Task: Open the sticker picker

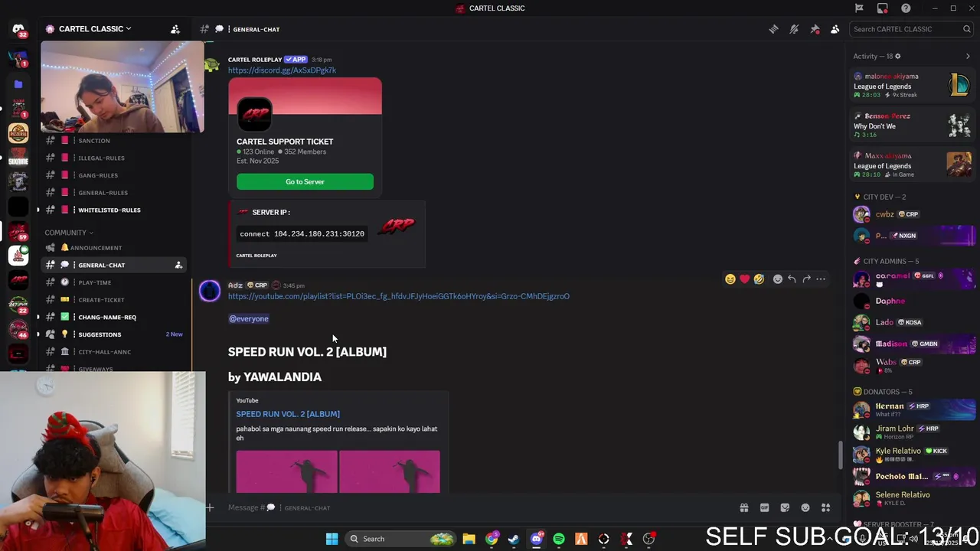Action: click(785, 507)
